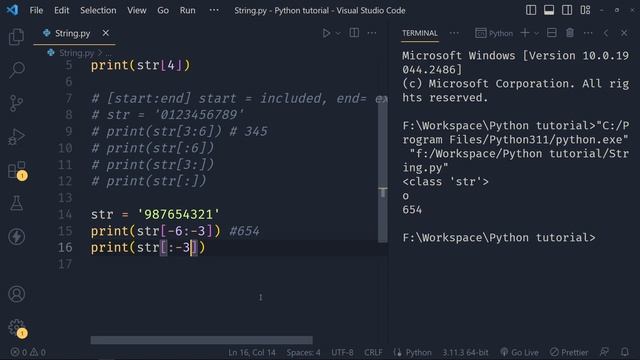640x360 pixels.
Task: Split the terminal pane
Action: 552,33
